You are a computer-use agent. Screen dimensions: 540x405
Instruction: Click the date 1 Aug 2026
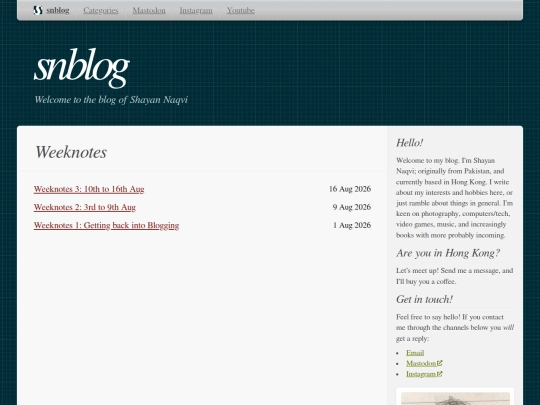pos(352,225)
